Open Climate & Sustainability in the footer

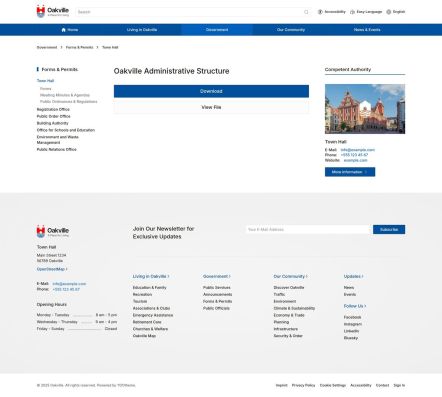coord(294,308)
